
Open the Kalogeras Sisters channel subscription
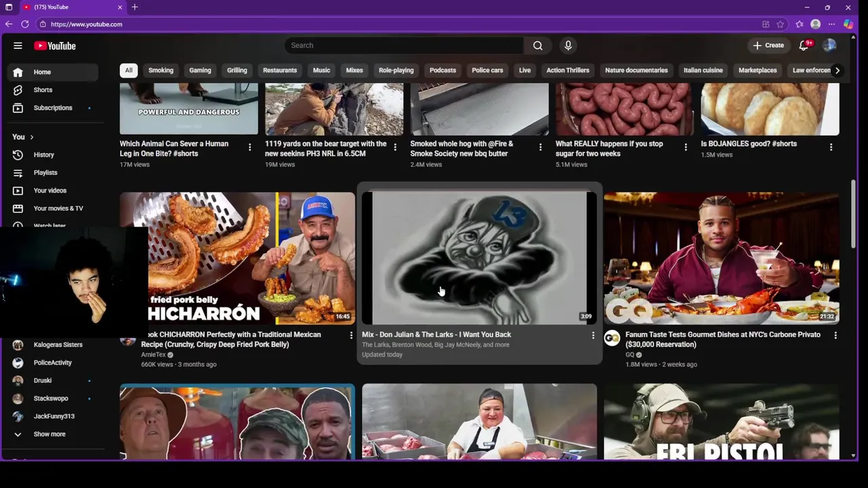point(53,344)
